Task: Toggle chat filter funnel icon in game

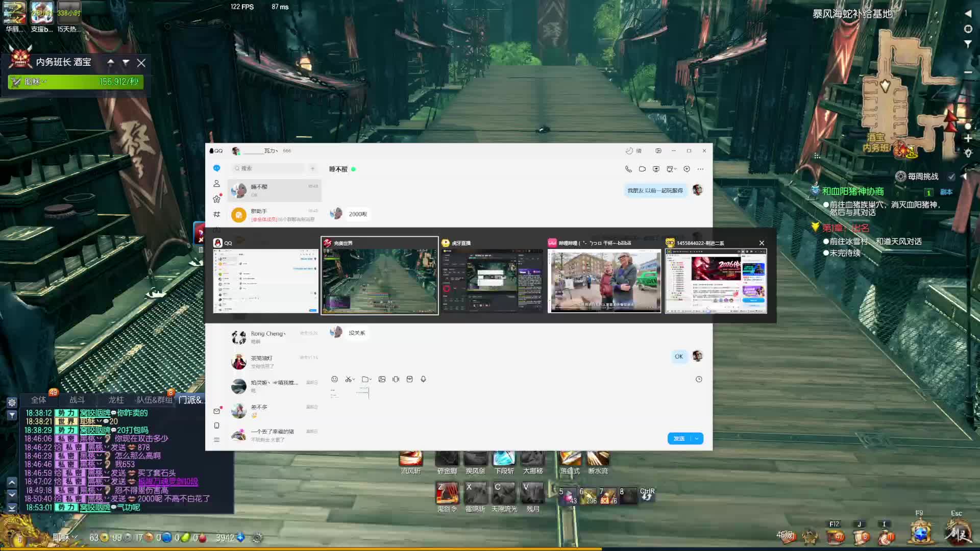Action: pos(12,415)
